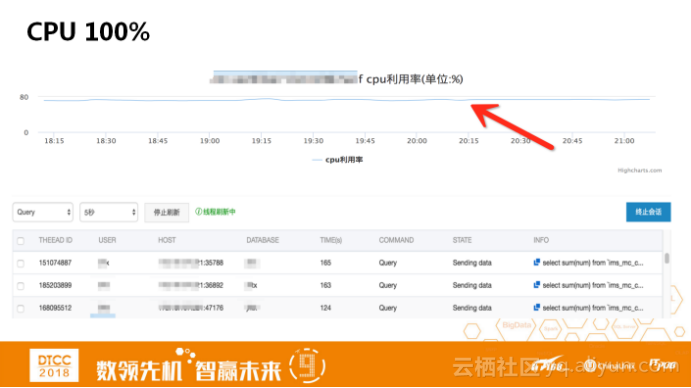Click the TIME(s) column header

pyautogui.click(x=331, y=240)
